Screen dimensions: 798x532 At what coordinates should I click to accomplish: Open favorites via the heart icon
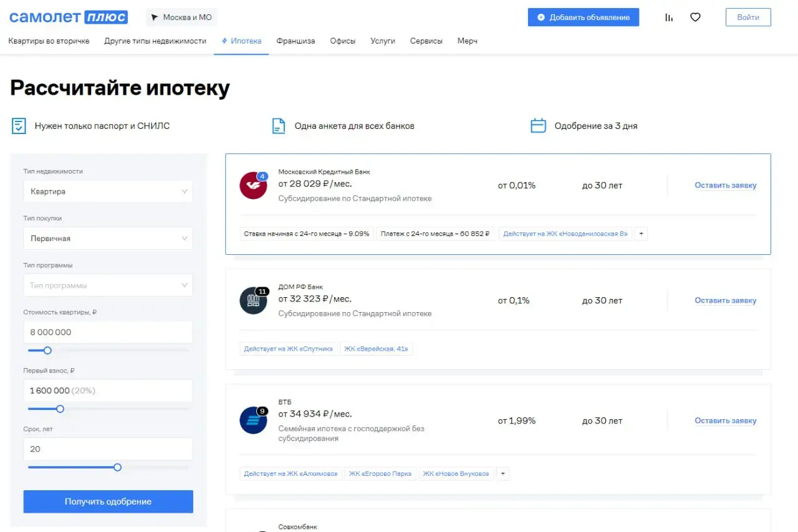(695, 17)
